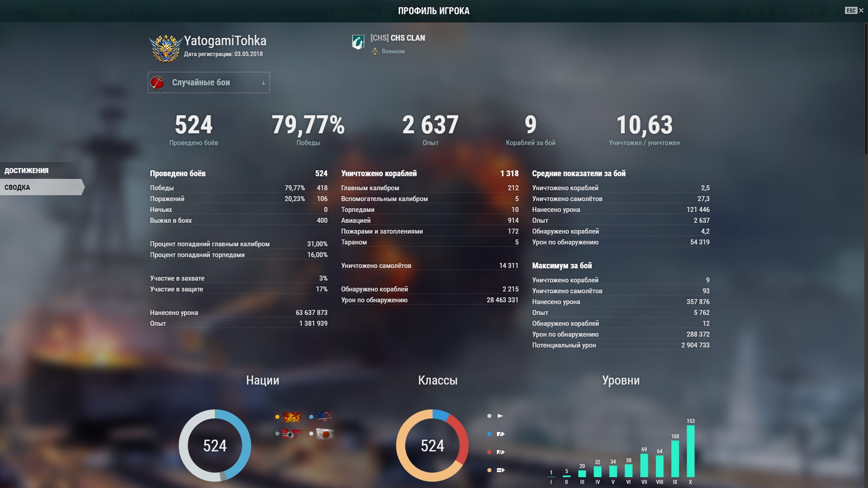Image resolution: width=868 pixels, height=488 pixels.
Task: Click the USA flag in Nations legend
Action: click(325, 417)
